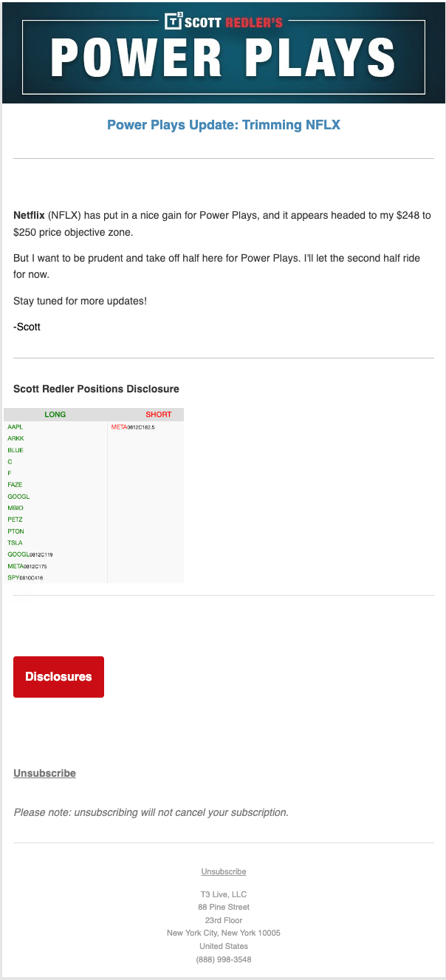Click the small footer Unsubscribe link
This screenshot has height=980, width=446.
click(223, 871)
